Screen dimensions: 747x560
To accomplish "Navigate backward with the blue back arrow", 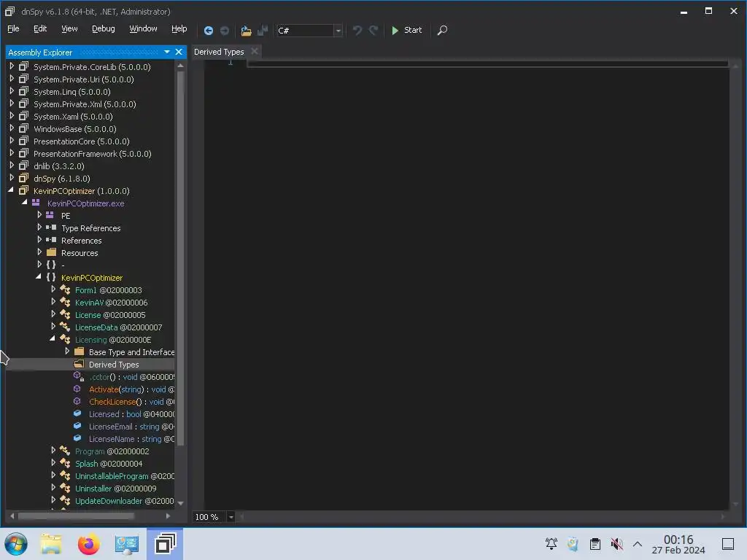I will coord(208,31).
